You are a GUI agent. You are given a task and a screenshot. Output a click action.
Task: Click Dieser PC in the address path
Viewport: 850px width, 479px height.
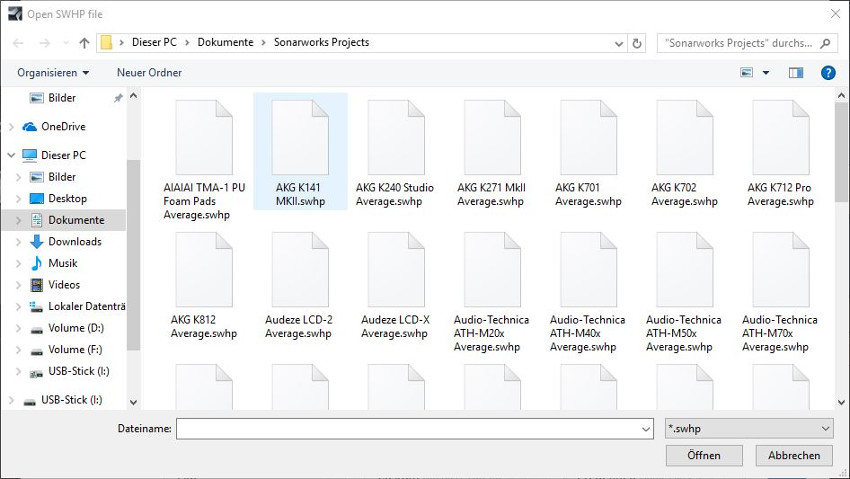click(154, 42)
